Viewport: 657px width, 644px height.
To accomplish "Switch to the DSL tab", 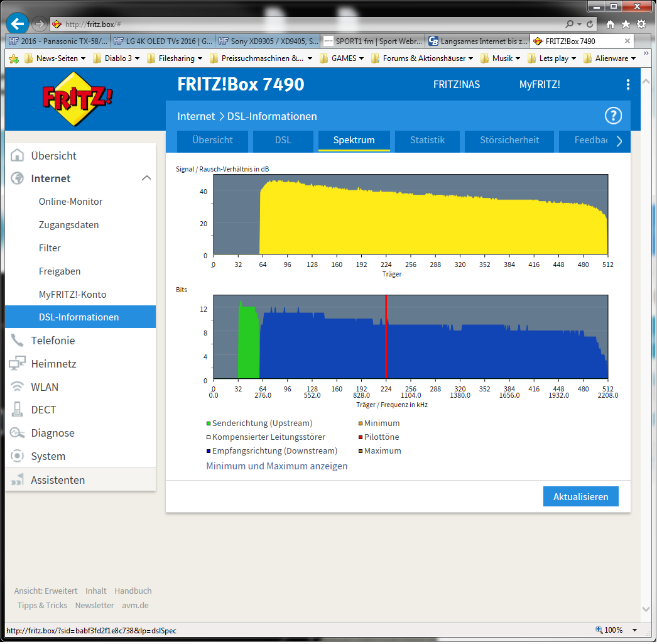I will point(283,140).
